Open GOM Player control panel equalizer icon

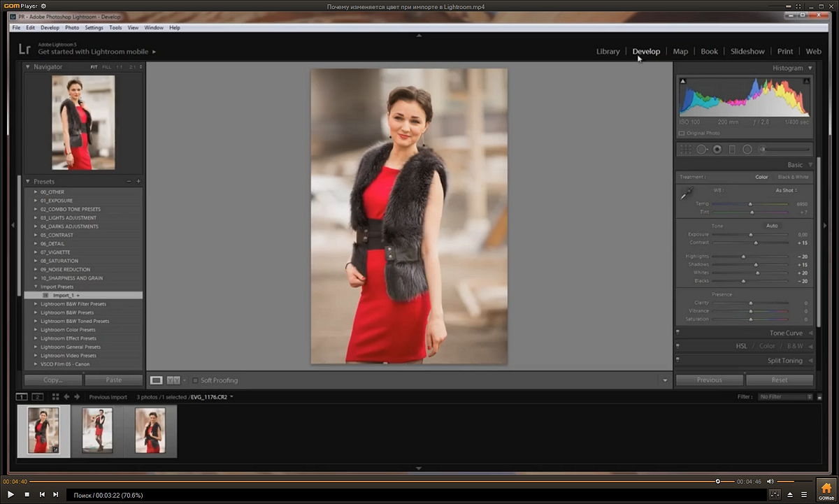[x=775, y=494]
